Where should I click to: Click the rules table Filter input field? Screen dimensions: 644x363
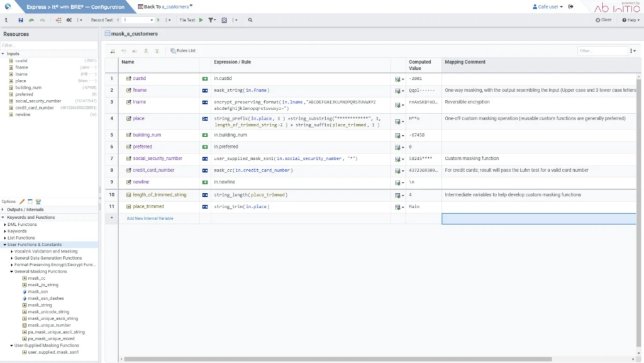[x=602, y=51]
